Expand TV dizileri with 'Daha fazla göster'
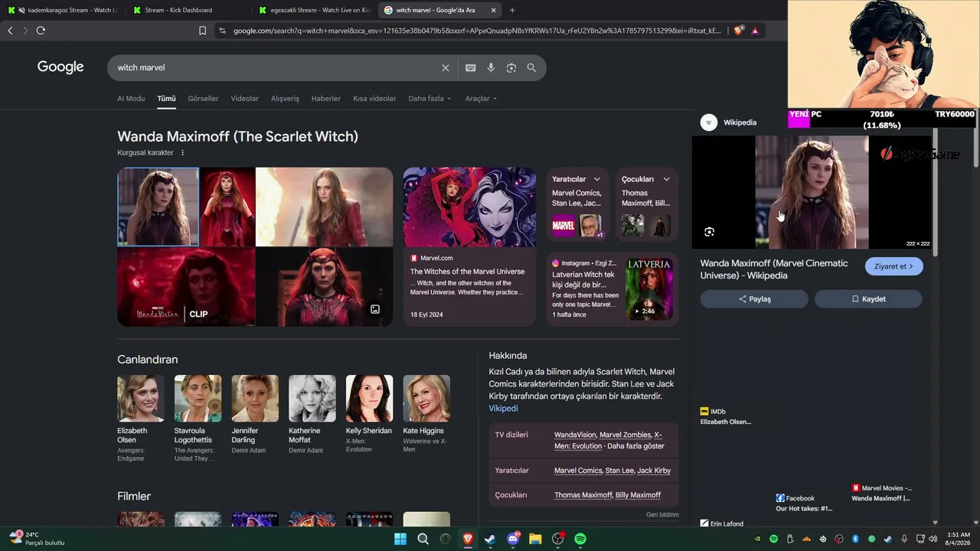This screenshot has width=980, height=551. coord(635,446)
